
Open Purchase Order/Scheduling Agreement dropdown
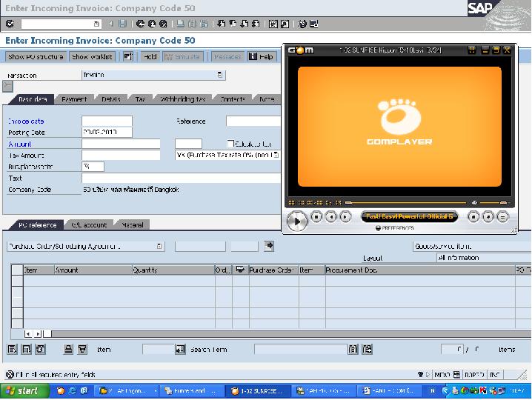click(159, 246)
